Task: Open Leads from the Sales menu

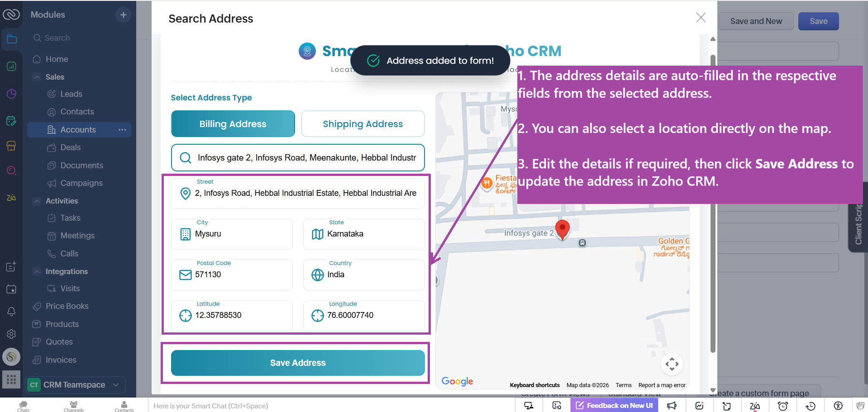Action: [71, 94]
